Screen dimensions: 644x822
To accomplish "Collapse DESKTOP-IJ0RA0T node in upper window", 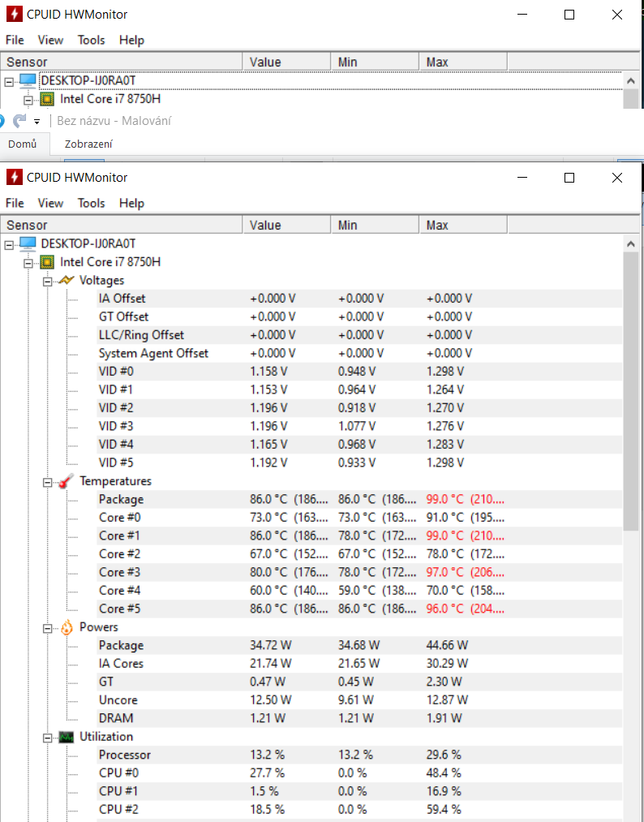I will coord(9,82).
